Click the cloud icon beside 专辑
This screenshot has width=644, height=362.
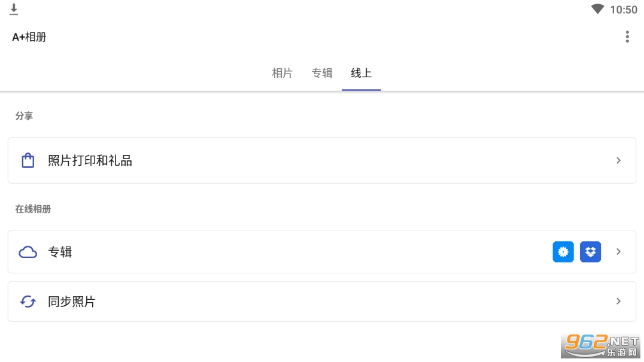[28, 252]
